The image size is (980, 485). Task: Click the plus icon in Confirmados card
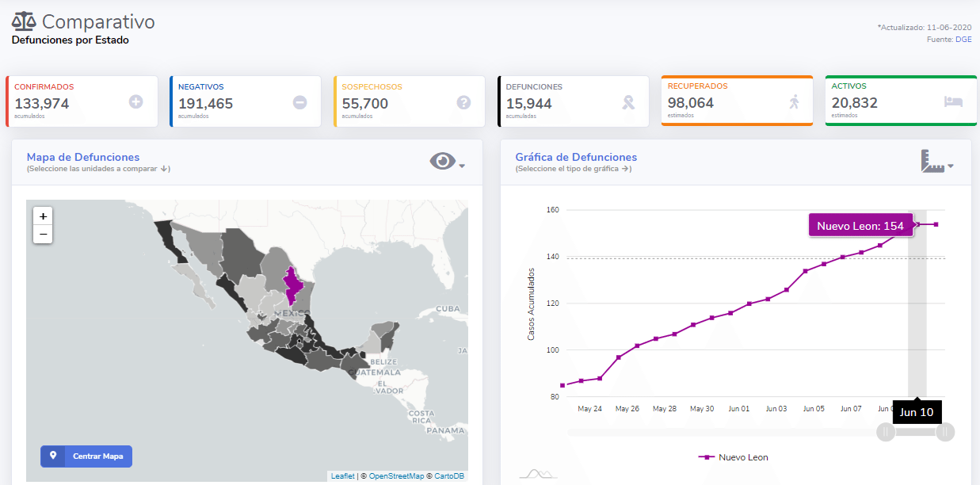pyautogui.click(x=136, y=101)
